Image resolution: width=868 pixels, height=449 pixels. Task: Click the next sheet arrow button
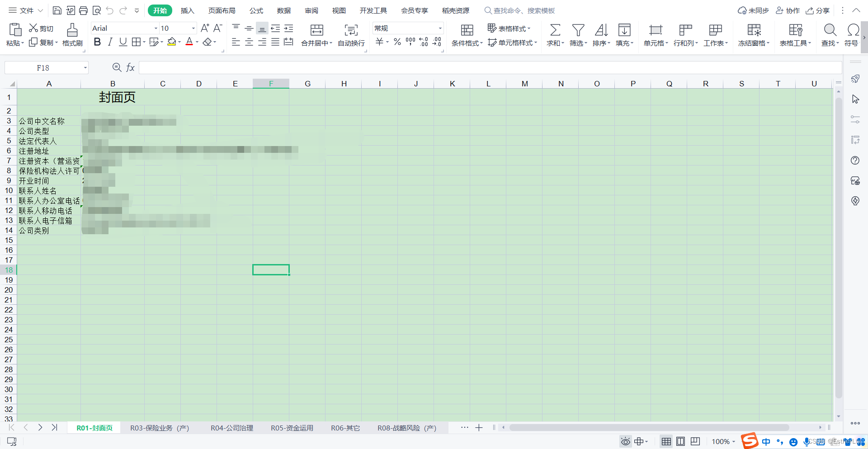[x=40, y=427]
